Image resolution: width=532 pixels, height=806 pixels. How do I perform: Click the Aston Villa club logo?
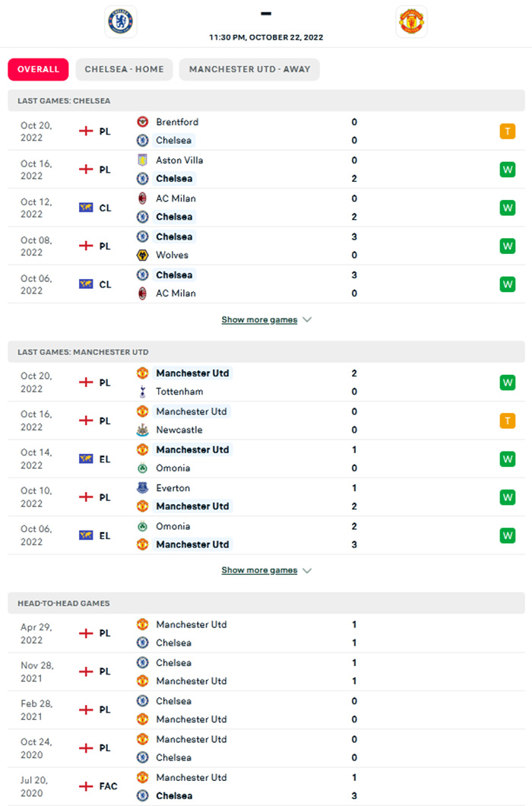[142, 160]
